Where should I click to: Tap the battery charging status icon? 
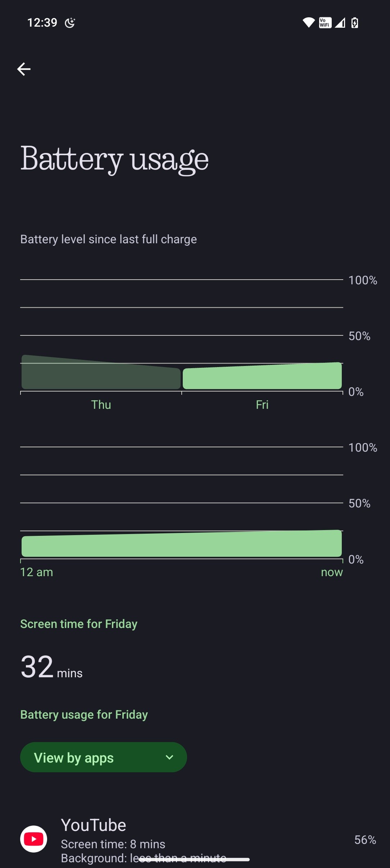pos(355,23)
